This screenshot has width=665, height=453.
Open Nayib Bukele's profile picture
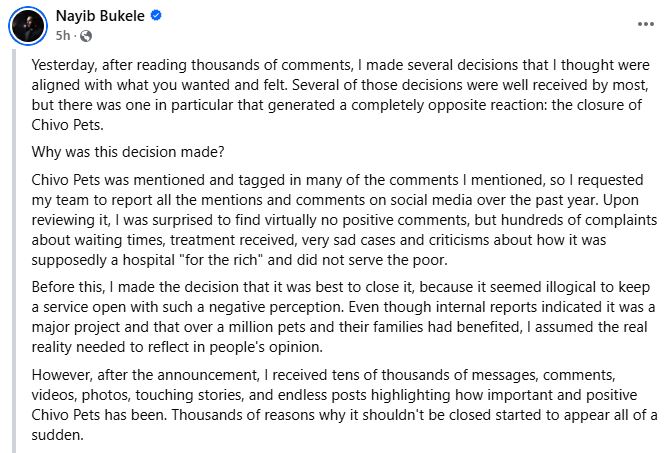(28, 26)
